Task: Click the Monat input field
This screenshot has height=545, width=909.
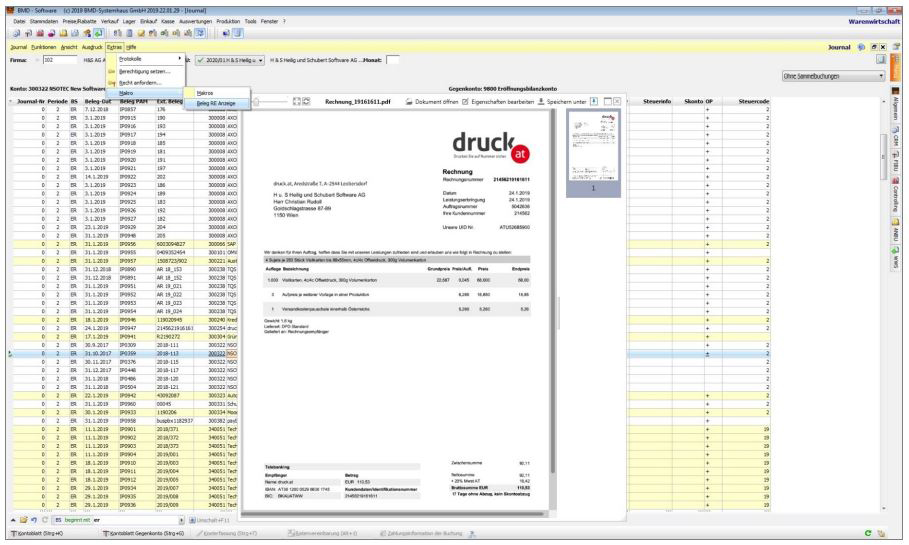Action: click(392, 60)
